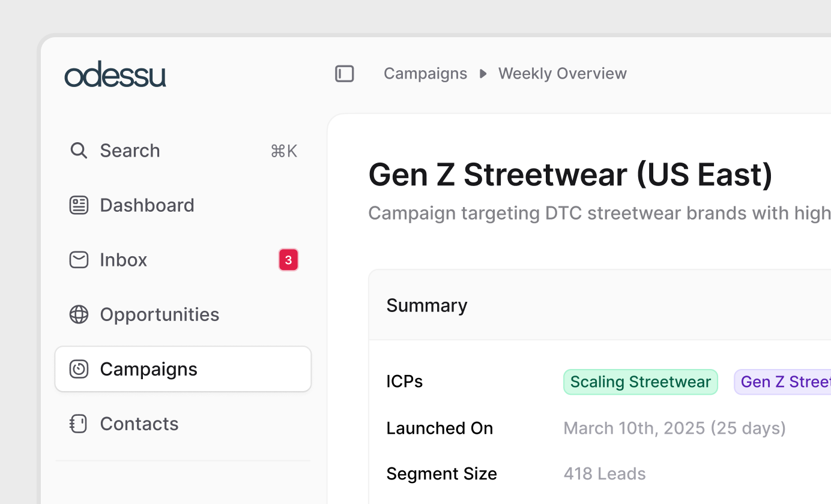Click the Campaigns target icon
831x504 pixels.
click(79, 369)
